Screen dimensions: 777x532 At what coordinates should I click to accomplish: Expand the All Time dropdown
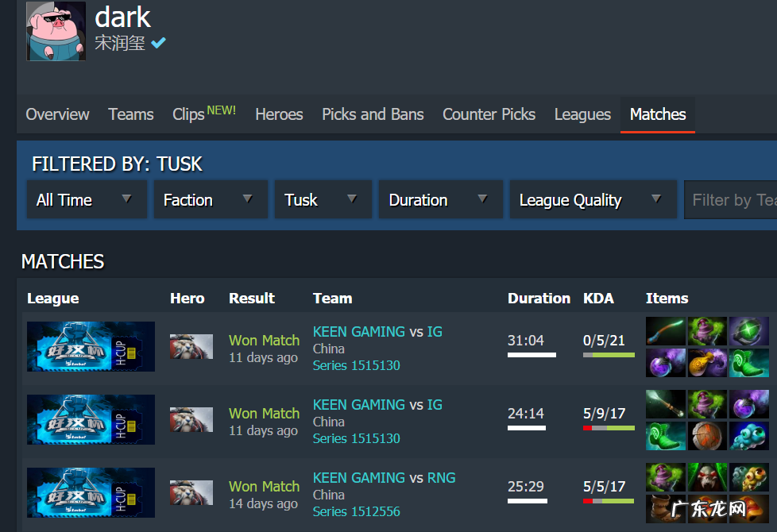[x=87, y=199]
